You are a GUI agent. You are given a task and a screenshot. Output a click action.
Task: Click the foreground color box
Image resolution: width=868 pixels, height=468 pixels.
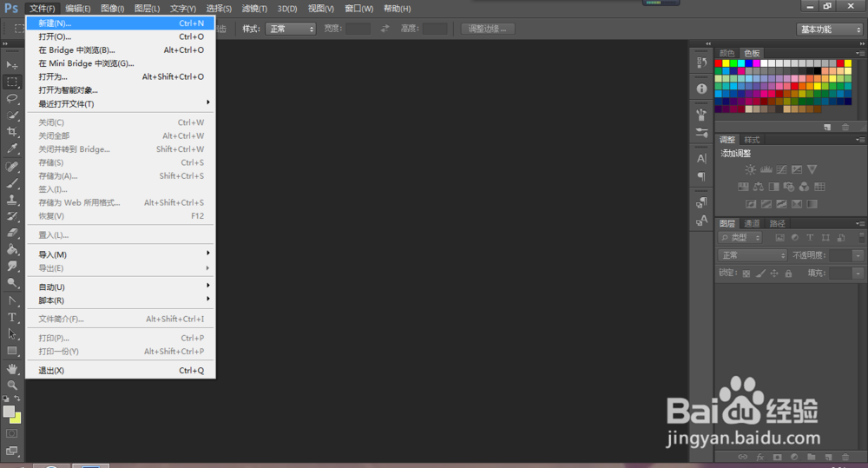(9, 411)
